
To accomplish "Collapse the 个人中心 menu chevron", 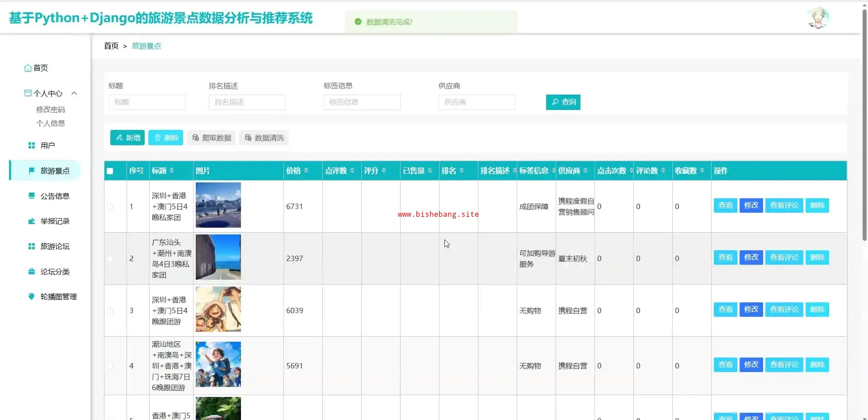I will click(x=74, y=93).
